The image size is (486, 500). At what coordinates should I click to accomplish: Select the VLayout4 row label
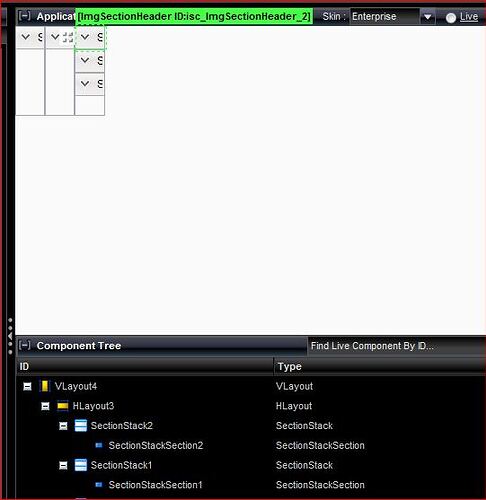point(76,386)
